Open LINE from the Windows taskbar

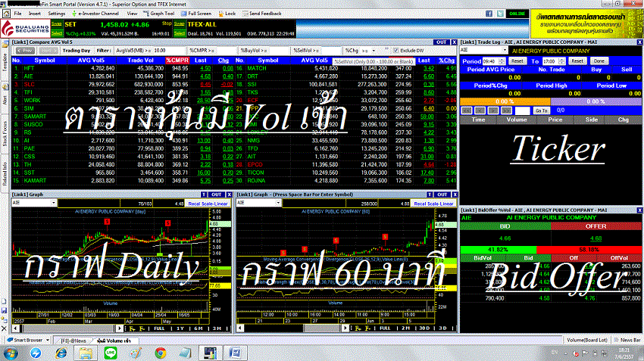click(111, 353)
